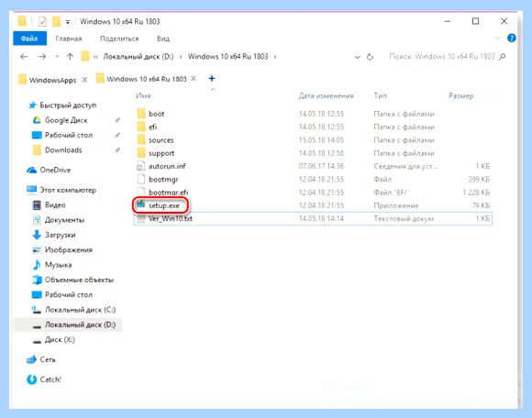Open Catch! in the navigation pane

click(x=50, y=379)
